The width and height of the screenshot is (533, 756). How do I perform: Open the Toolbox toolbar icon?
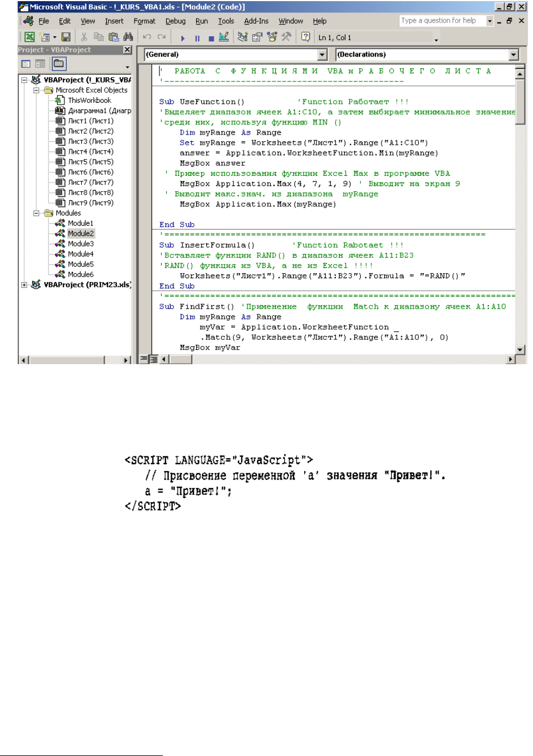[287, 37]
